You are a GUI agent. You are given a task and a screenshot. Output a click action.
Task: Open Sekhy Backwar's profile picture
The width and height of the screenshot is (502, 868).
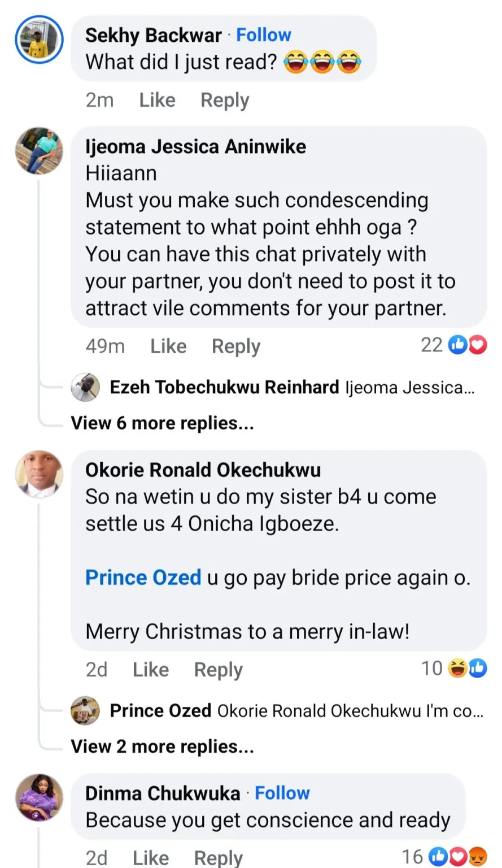point(39,40)
